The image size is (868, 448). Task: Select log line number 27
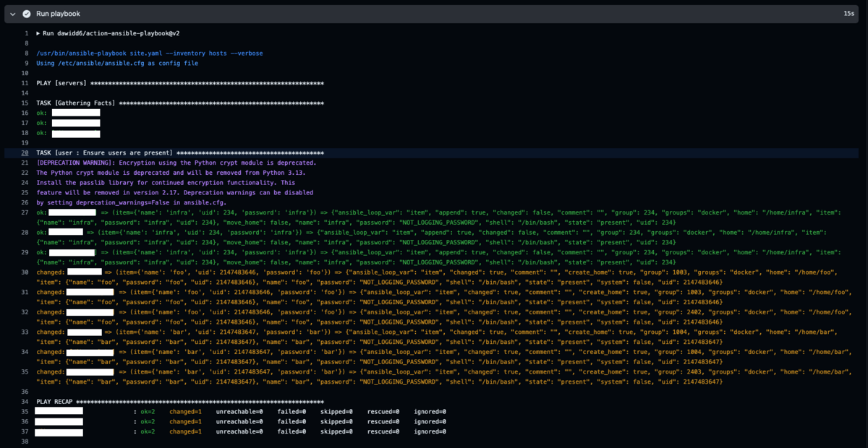[25, 213]
